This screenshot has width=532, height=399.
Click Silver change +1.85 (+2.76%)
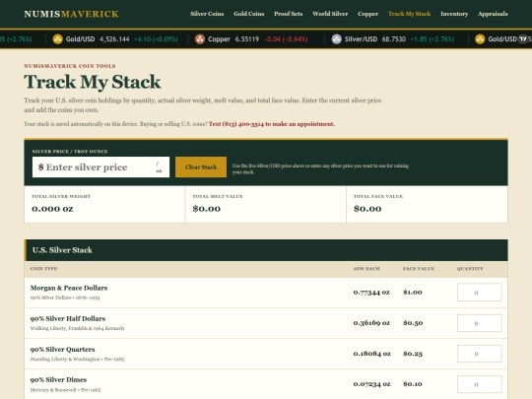click(432, 39)
